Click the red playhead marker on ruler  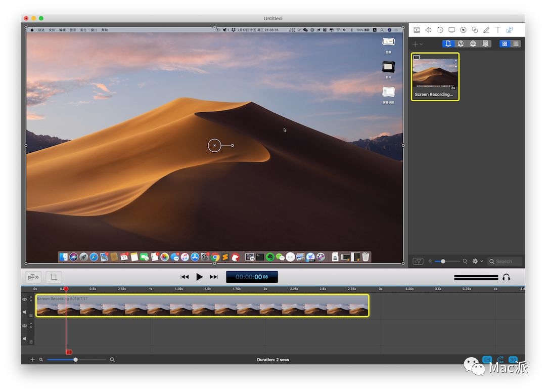pyautogui.click(x=66, y=289)
